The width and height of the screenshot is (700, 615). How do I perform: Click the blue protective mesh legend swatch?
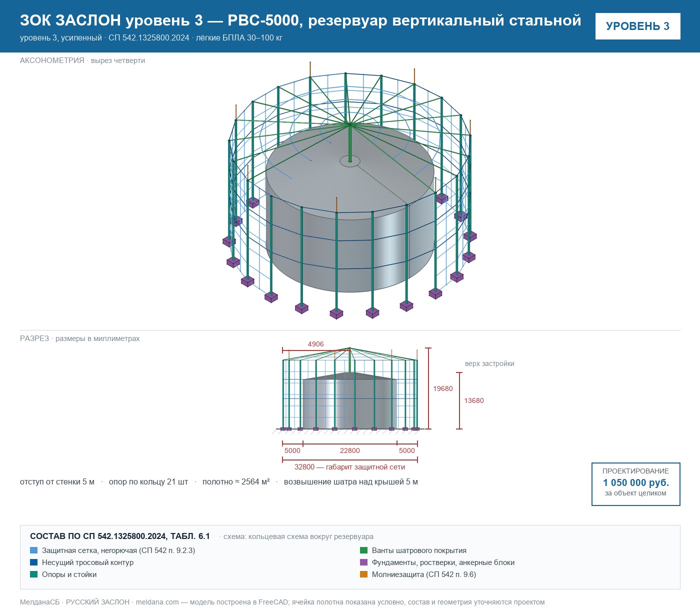pos(34,550)
